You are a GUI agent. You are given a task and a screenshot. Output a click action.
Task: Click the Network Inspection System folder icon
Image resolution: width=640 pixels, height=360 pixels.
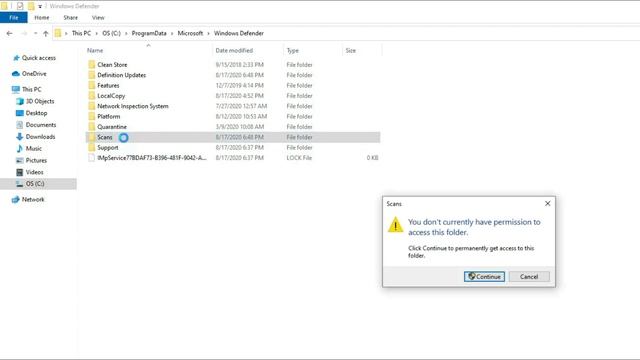coord(91,106)
